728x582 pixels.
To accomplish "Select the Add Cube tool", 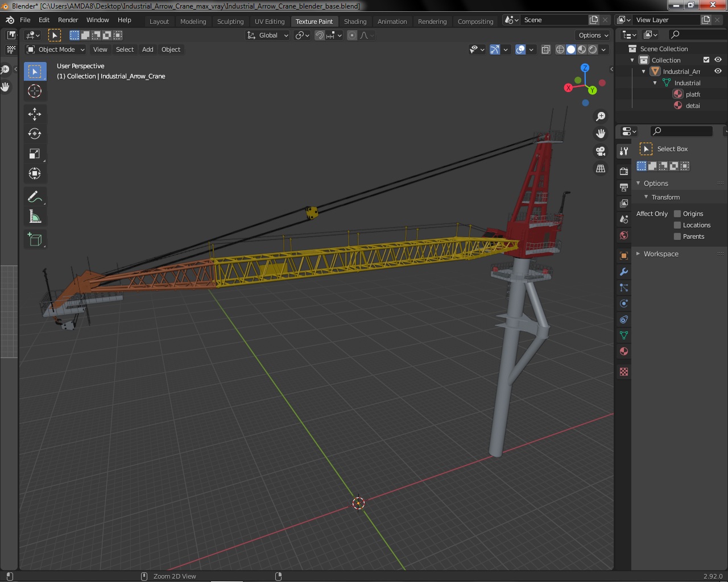I will 35,239.
